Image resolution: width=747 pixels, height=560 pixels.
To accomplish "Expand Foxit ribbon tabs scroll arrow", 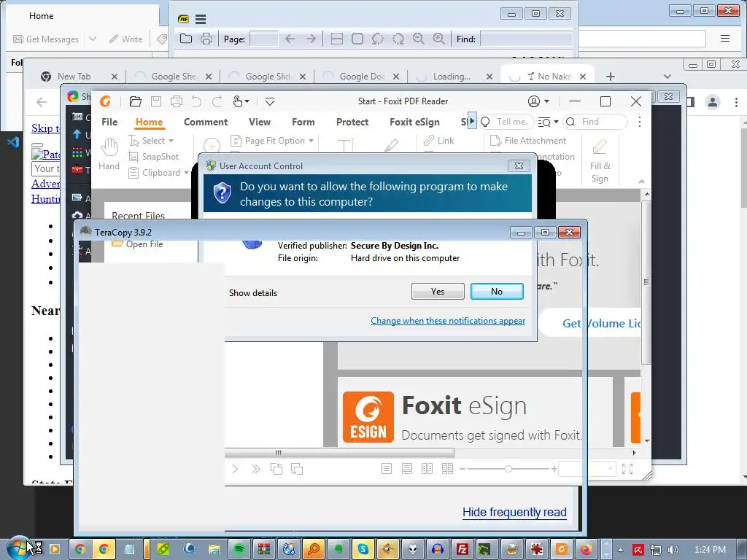I will pyautogui.click(x=472, y=121).
